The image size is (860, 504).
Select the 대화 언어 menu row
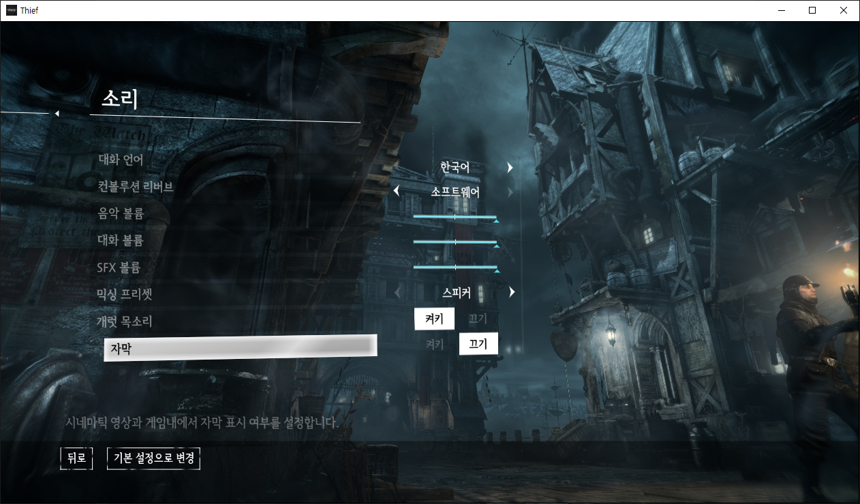point(121,160)
